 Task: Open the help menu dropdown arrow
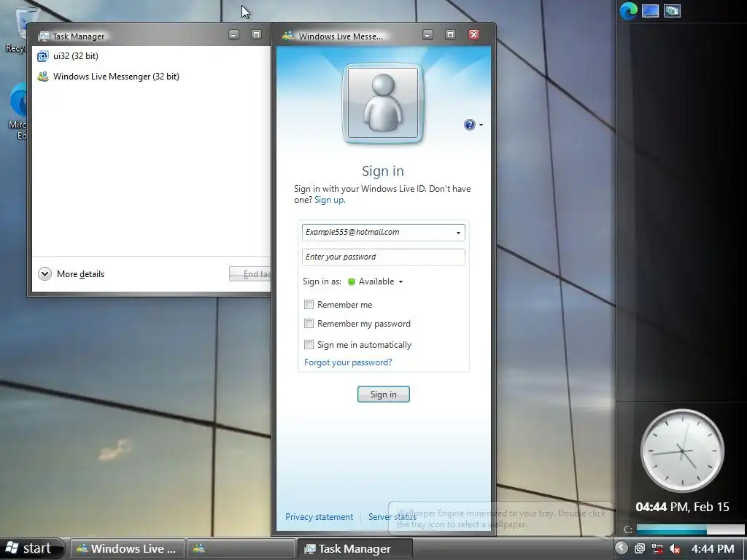481,125
